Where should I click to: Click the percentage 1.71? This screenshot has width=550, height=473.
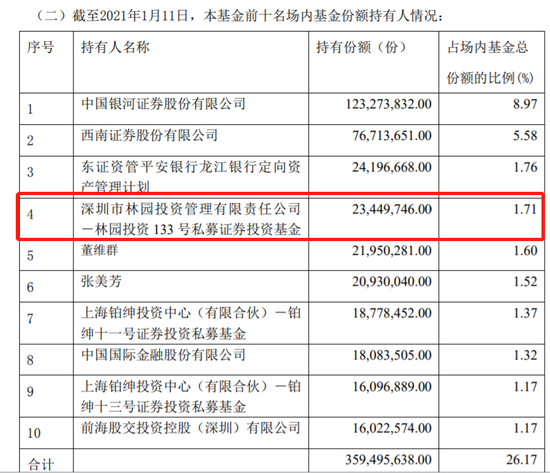[x=525, y=209]
